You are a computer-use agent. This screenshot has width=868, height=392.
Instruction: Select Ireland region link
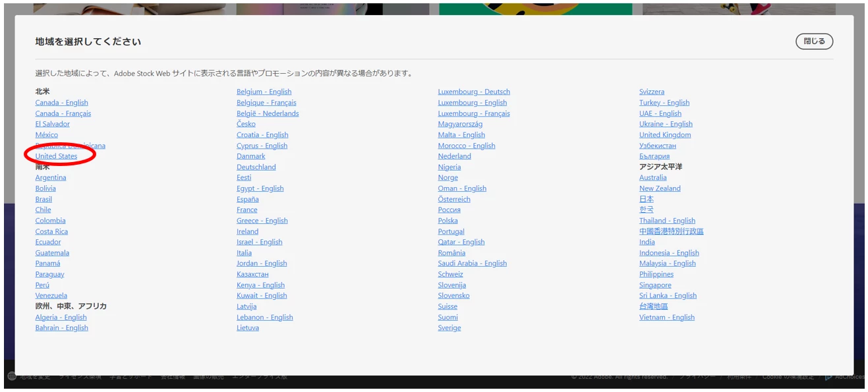tap(248, 231)
